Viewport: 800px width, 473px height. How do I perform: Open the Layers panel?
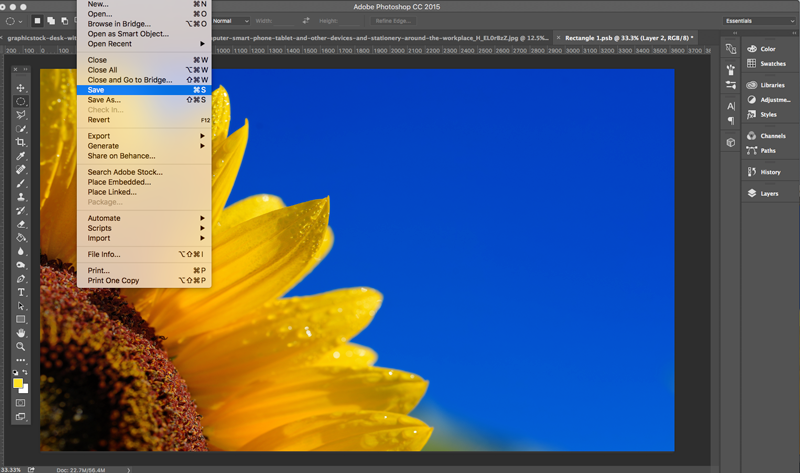pos(763,194)
